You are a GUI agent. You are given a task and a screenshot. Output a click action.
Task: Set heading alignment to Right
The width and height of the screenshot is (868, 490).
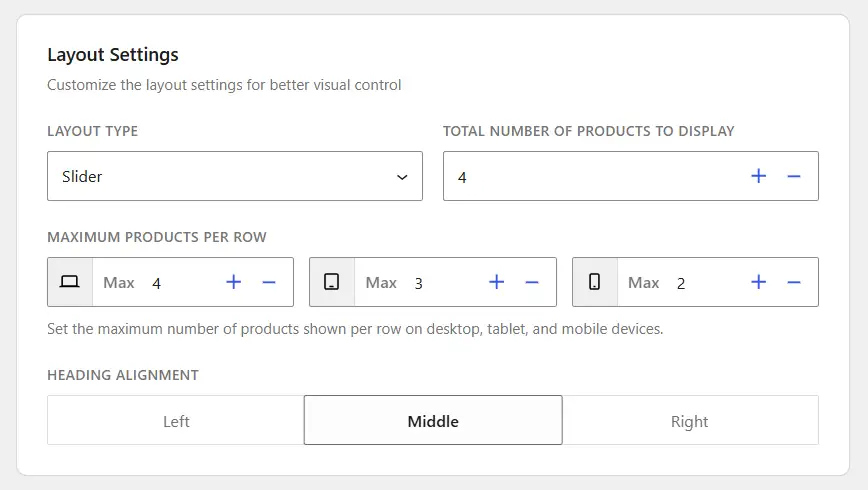pos(690,421)
